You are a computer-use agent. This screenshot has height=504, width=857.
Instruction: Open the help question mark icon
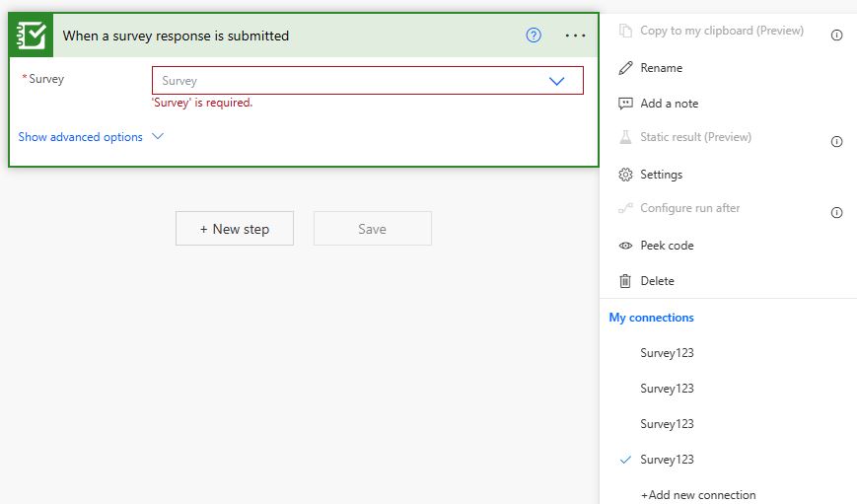(x=534, y=36)
